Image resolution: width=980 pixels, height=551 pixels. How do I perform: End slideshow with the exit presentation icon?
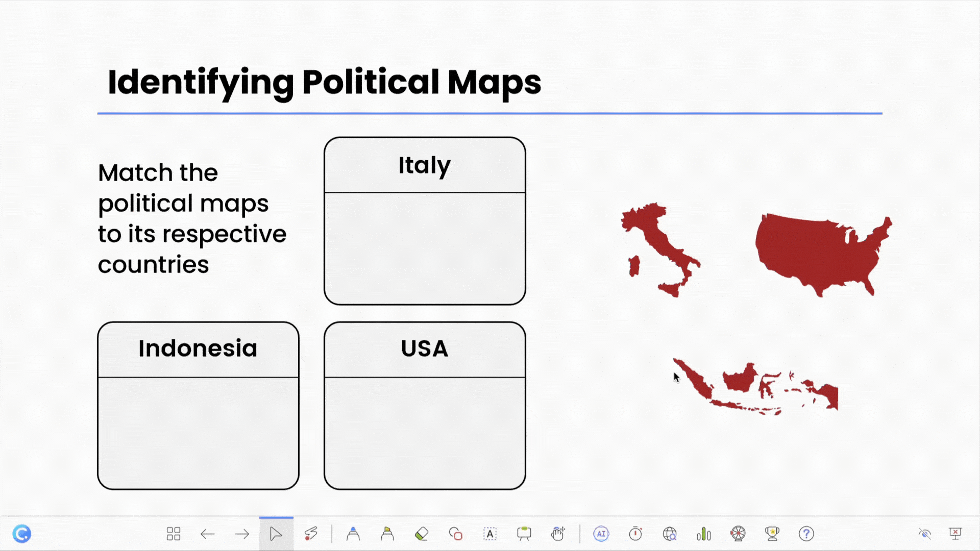[955, 534]
